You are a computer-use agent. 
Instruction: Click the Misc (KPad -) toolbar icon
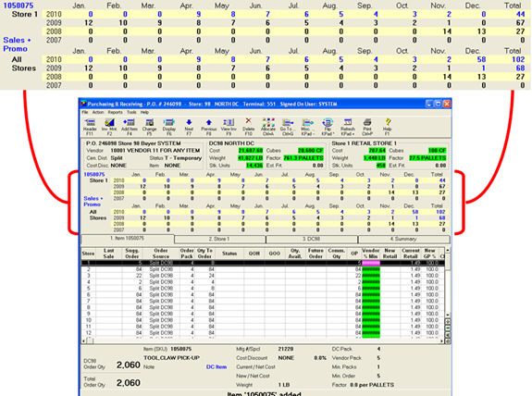pos(307,127)
